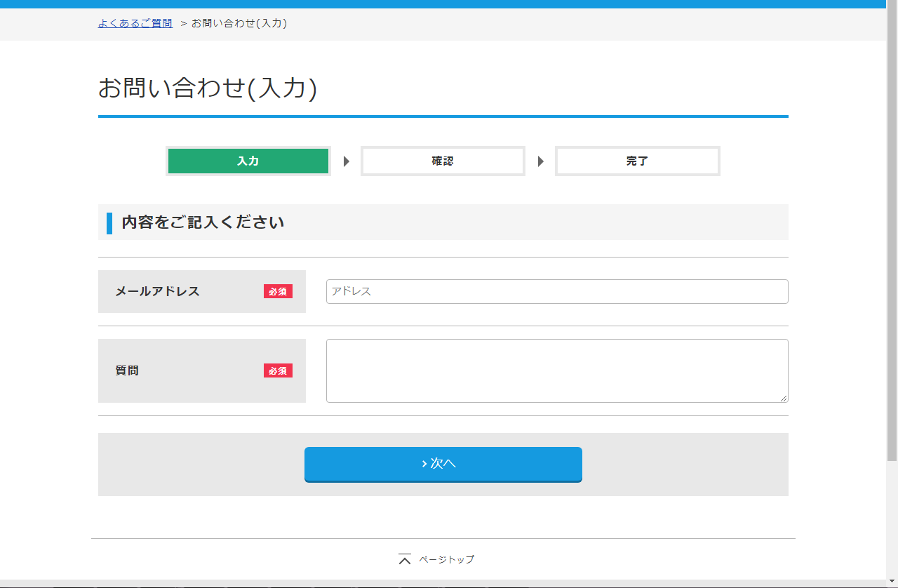The image size is (898, 588).
Task: Click the お問い合わせ(入力) breadcrumb text
Action: click(x=239, y=23)
